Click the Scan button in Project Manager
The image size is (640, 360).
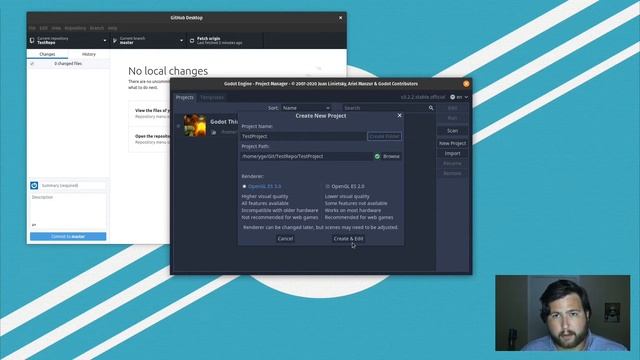click(x=452, y=131)
